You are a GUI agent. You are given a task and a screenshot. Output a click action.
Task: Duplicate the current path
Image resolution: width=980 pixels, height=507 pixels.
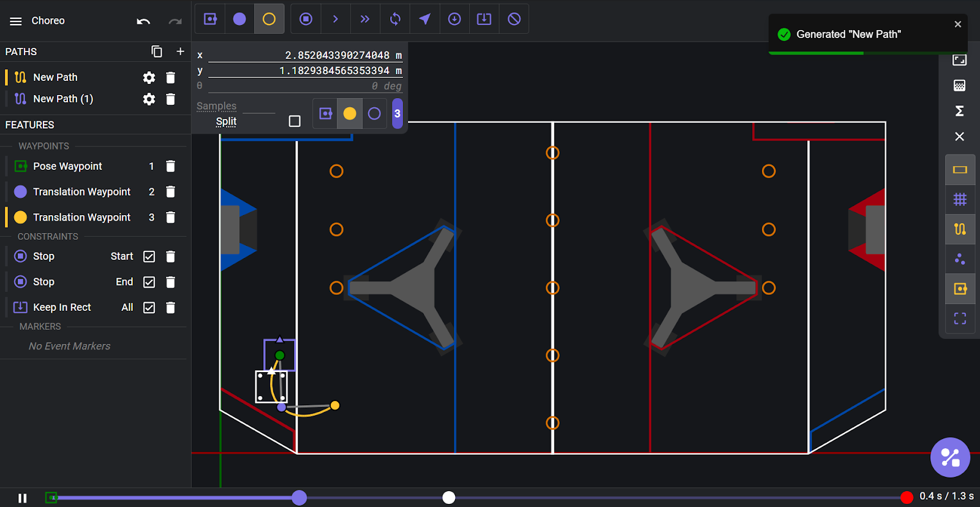[157, 51]
